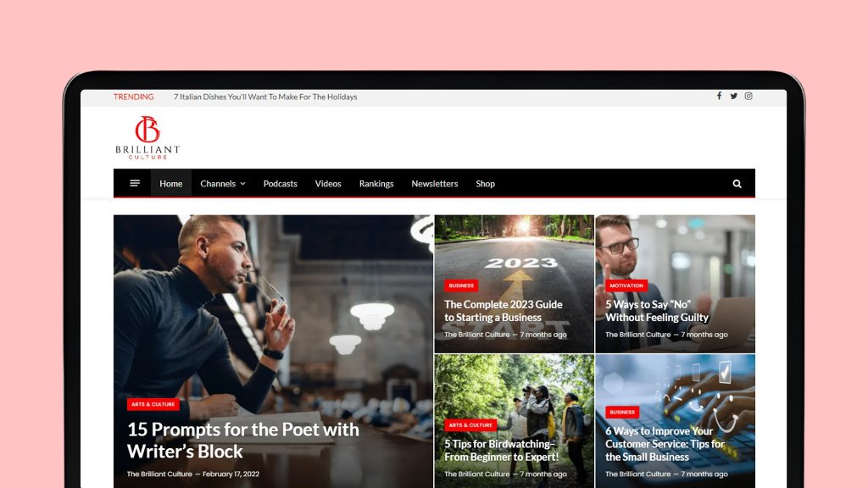Open trending 7 Italian Dishes headline

click(265, 97)
